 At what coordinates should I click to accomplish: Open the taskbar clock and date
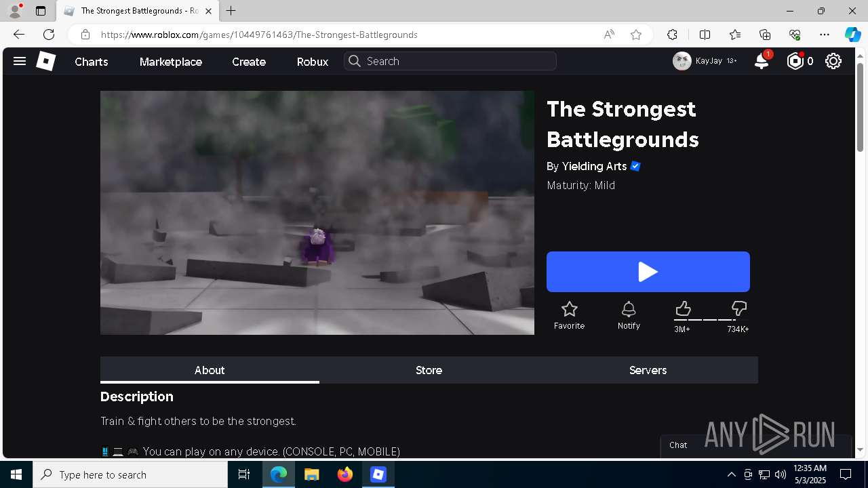click(810, 474)
